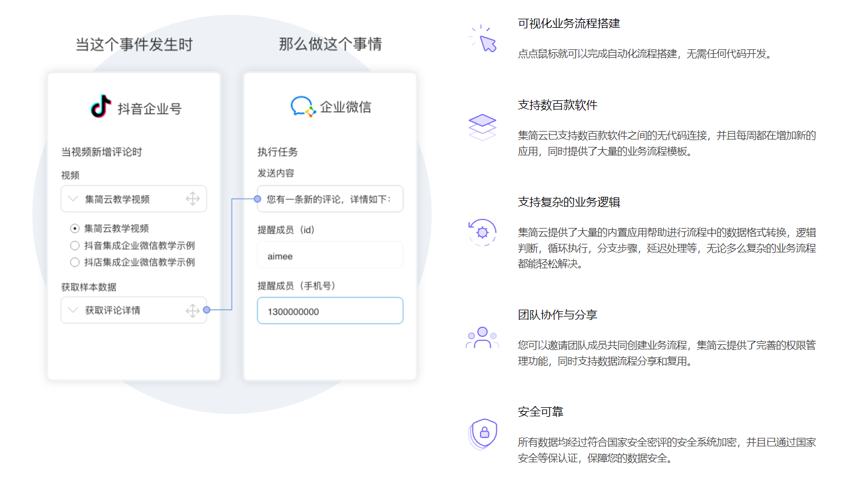Select the 抖店集成企业微信教学示例 option
This screenshot has height=494, width=868.
coord(74,262)
